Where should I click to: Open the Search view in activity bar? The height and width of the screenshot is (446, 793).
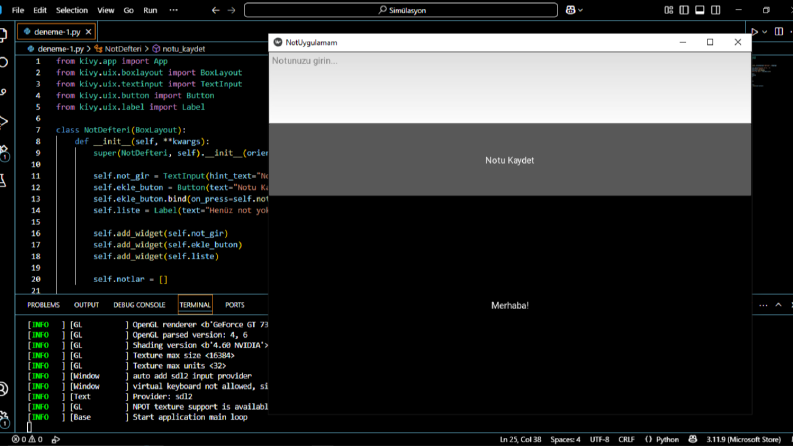pyautogui.click(x=4, y=62)
